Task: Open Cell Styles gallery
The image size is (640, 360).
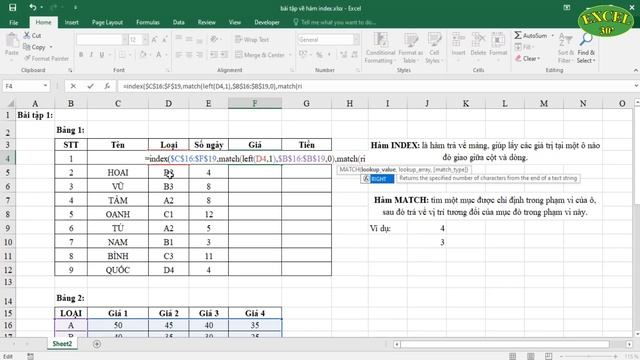Action: tap(433, 48)
